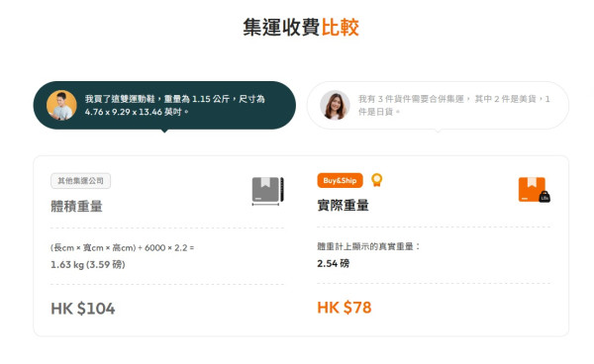Click the 體重計上顯示的真實重量 label
Viewport: 594px width, 364px height.
(x=368, y=246)
